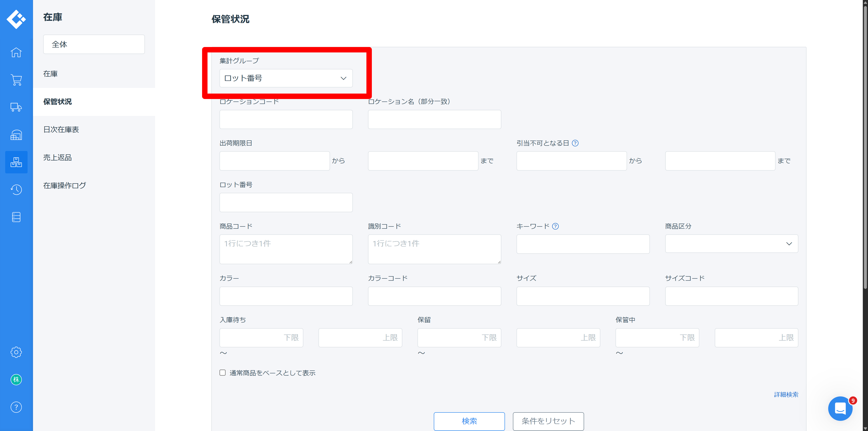Screen dimensions: 868x431
Task: Click the 在庫 sidebar heading
Action: (x=53, y=17)
